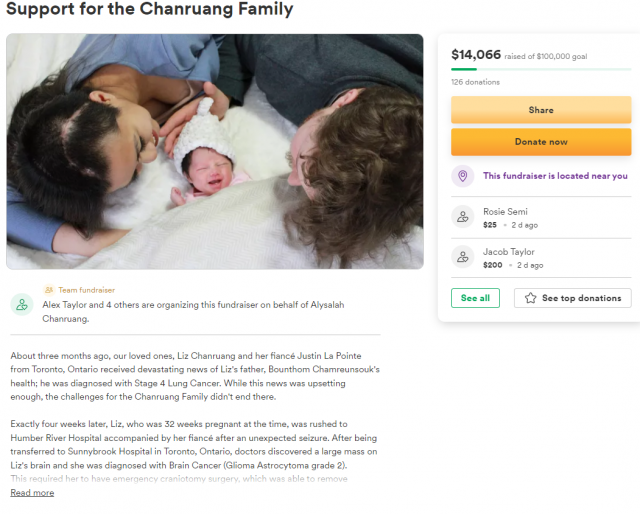640x514 pixels.
Task: Click the Team fundraiser people icon
Action: [49, 290]
